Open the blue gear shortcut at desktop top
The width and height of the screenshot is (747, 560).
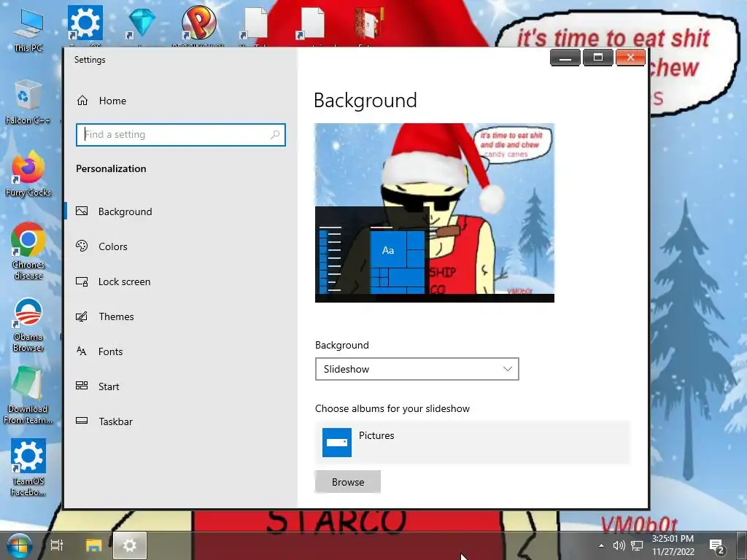point(85,23)
